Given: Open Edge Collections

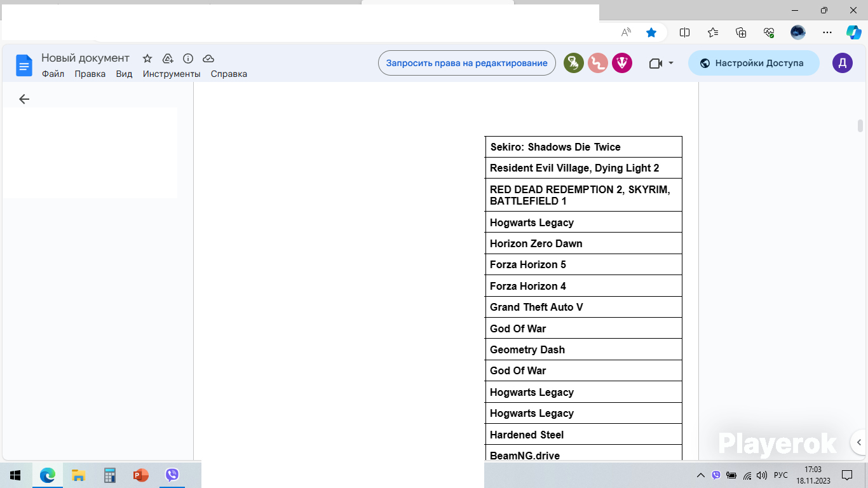Looking at the screenshot, I should [741, 32].
